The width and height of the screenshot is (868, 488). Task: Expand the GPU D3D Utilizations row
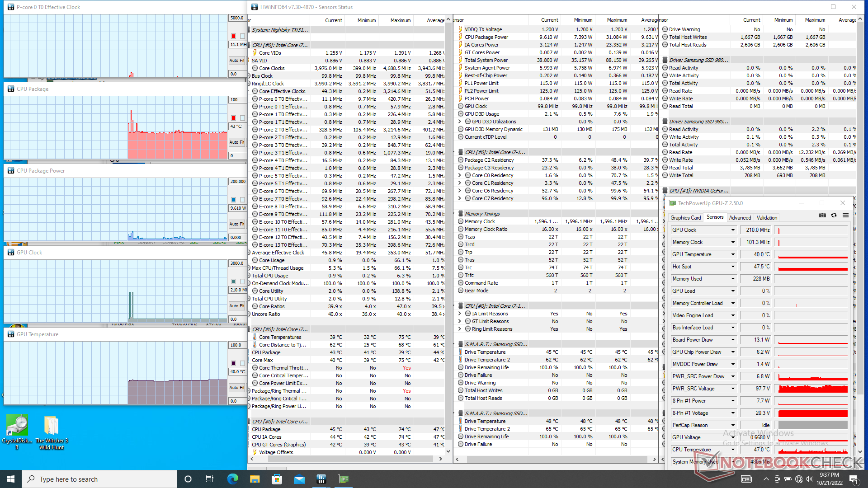coord(460,122)
